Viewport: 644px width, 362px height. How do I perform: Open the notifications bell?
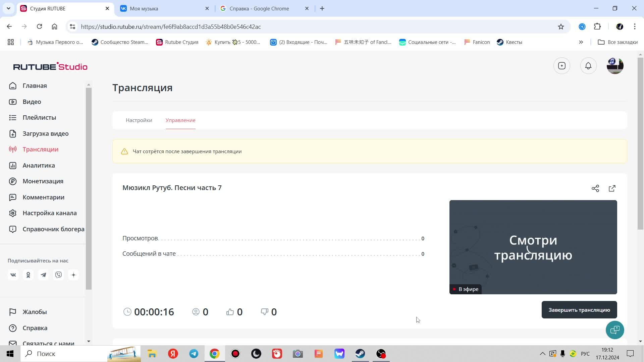588,66
